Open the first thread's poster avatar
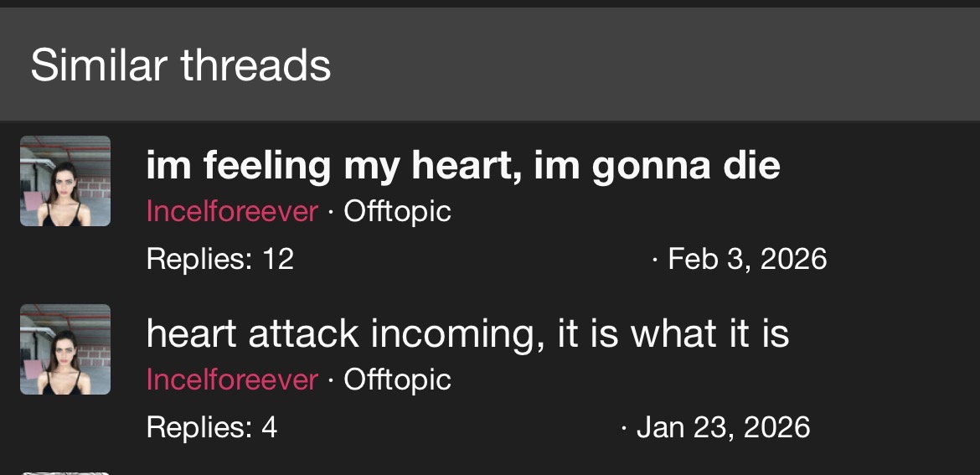 (65, 181)
